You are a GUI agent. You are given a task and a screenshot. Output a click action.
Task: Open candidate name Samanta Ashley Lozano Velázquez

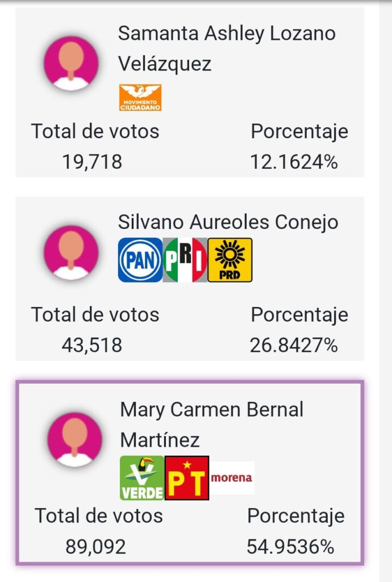227,48
